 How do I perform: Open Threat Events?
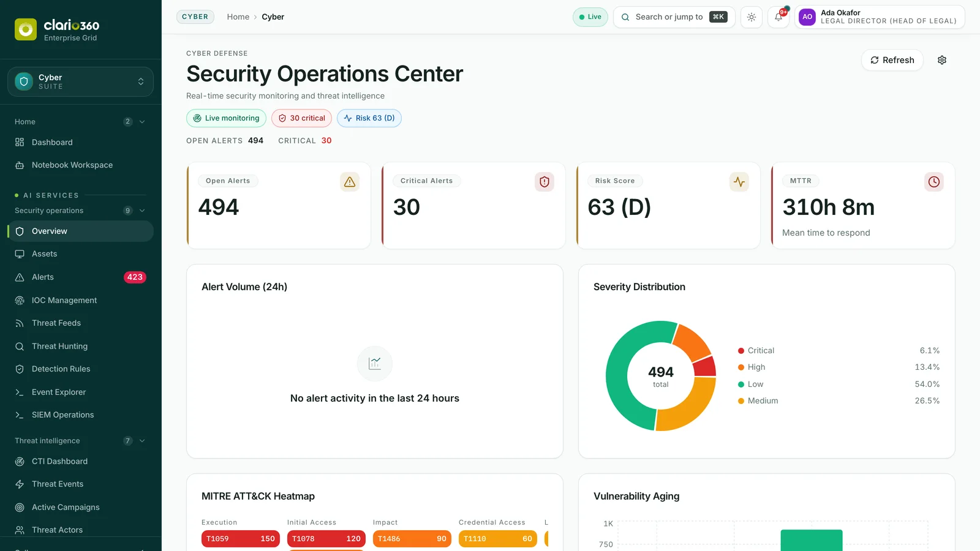80,484
